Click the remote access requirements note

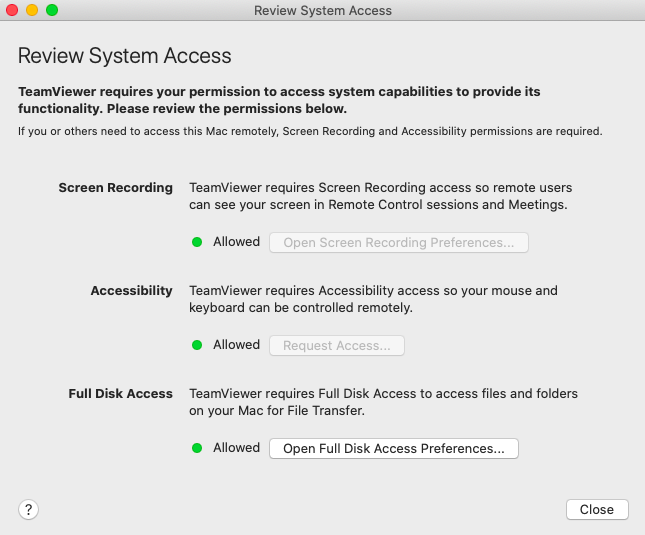click(x=310, y=131)
